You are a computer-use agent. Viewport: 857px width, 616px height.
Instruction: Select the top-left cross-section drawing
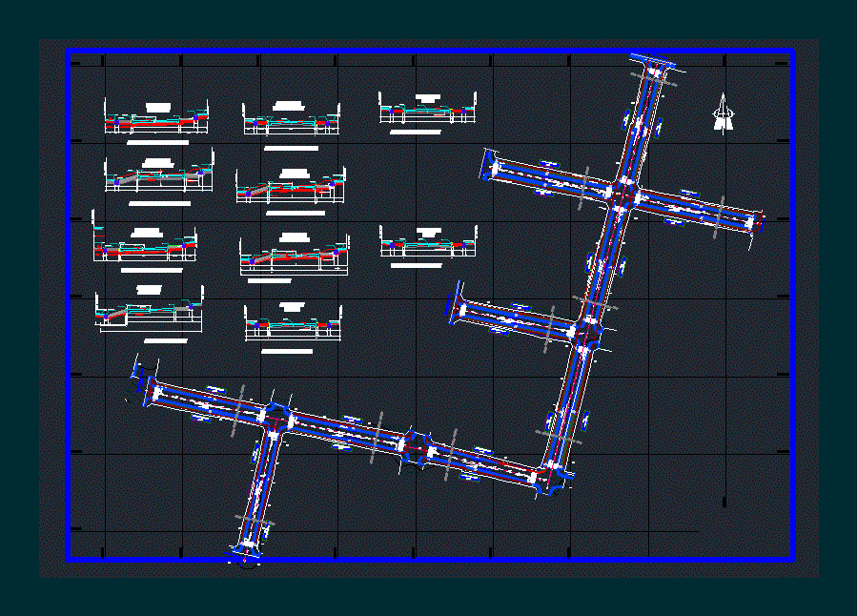click(157, 119)
